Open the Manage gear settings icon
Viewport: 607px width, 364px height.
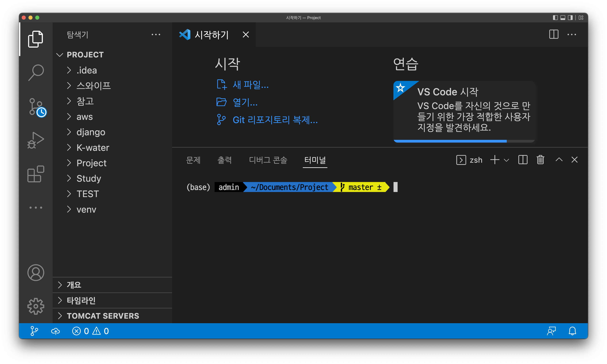[x=36, y=306]
